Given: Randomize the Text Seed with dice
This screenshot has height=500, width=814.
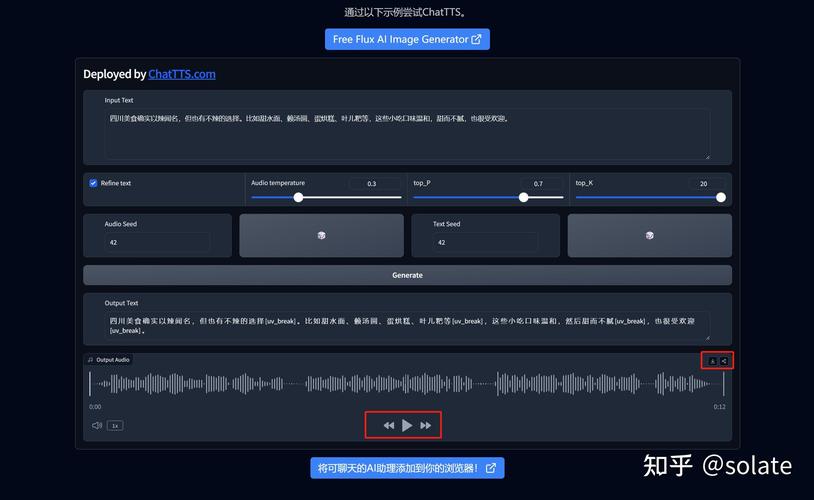Looking at the screenshot, I should point(649,235).
